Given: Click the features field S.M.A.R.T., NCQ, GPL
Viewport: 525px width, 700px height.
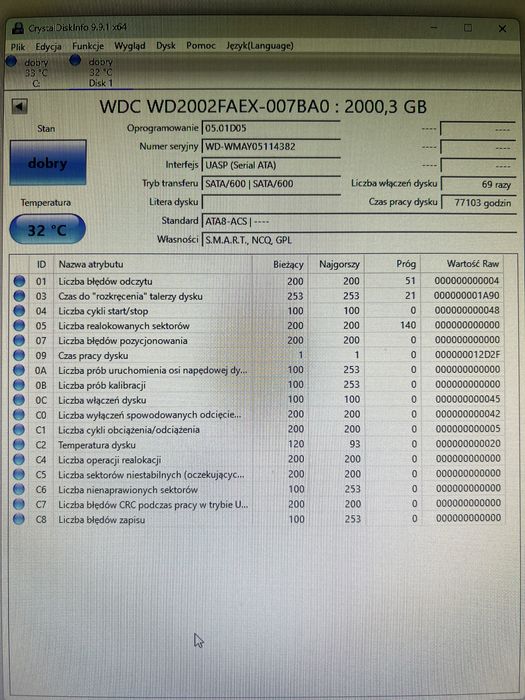Looking at the screenshot, I should pos(359,240).
